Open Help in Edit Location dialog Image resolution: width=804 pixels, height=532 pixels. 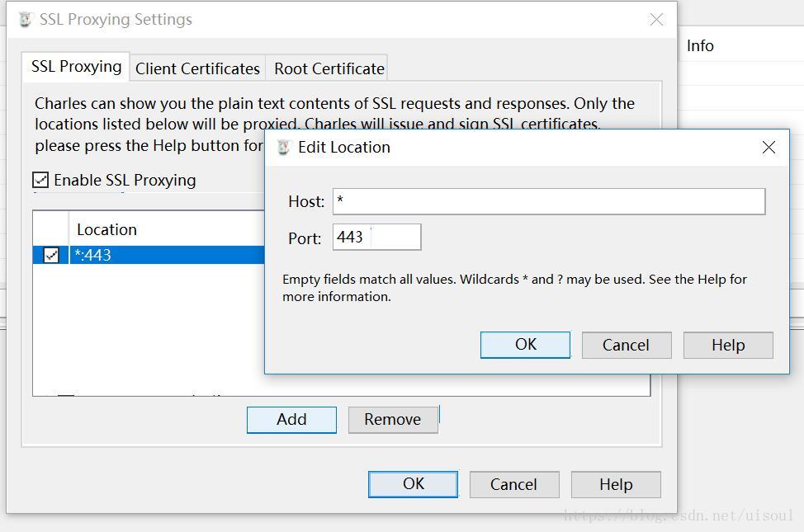728,345
